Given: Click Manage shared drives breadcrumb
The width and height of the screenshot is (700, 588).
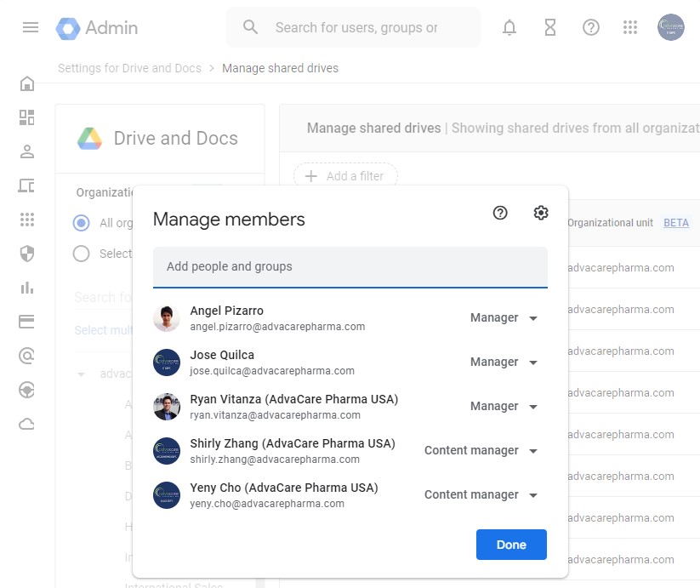Looking at the screenshot, I should (x=281, y=68).
